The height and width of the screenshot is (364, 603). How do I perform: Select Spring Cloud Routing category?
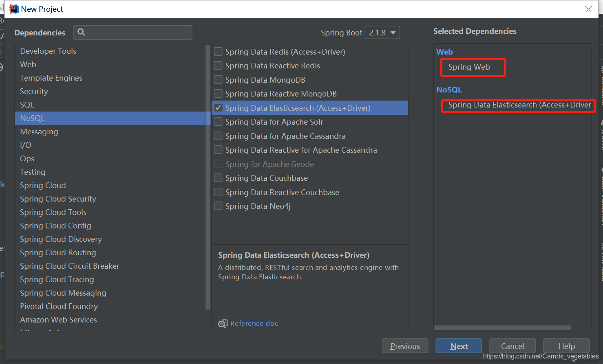110,252
